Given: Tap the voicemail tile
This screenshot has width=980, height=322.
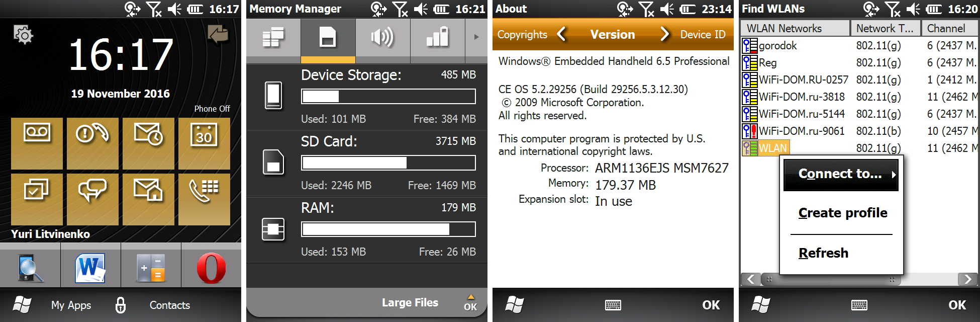Looking at the screenshot, I should (37, 143).
